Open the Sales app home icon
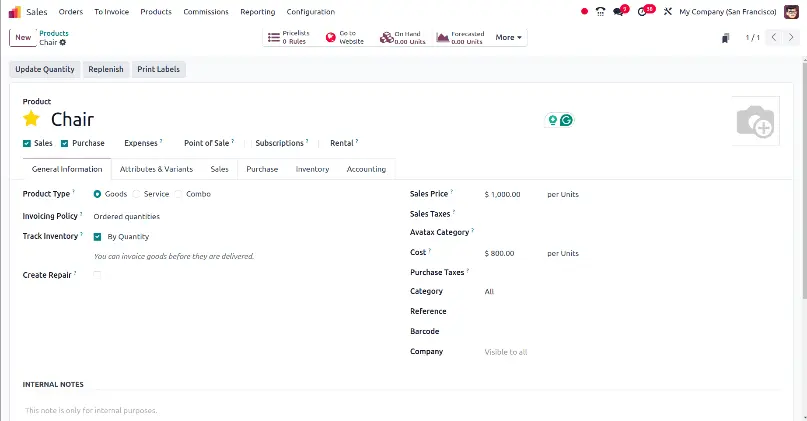 tap(15, 11)
